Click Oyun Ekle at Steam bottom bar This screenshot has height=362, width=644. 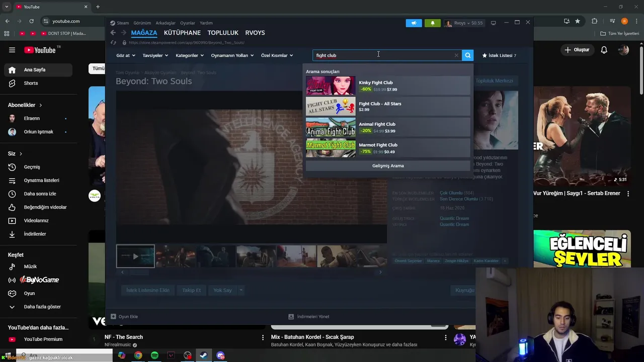pos(124,317)
